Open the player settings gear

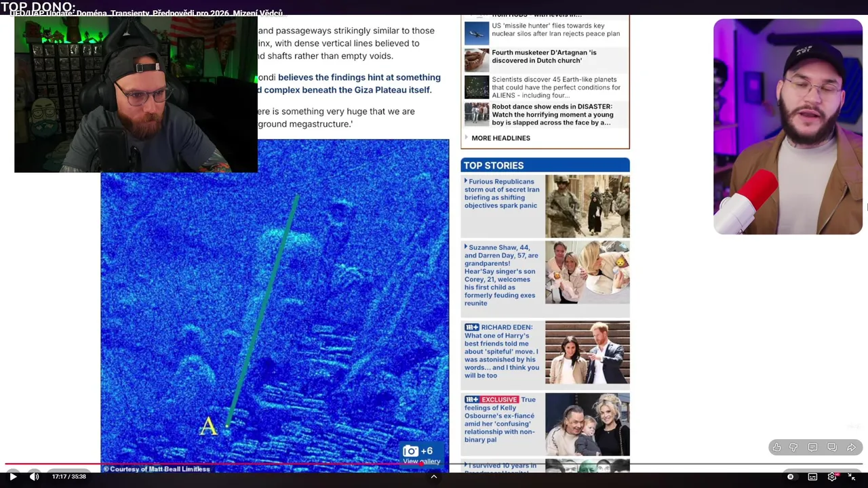pos(832,476)
